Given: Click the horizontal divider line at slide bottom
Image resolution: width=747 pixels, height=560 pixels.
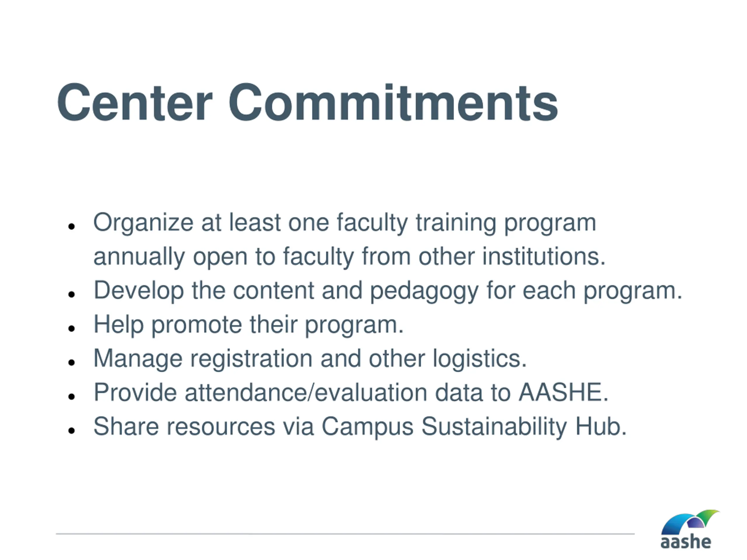Looking at the screenshot, I should point(344,534).
